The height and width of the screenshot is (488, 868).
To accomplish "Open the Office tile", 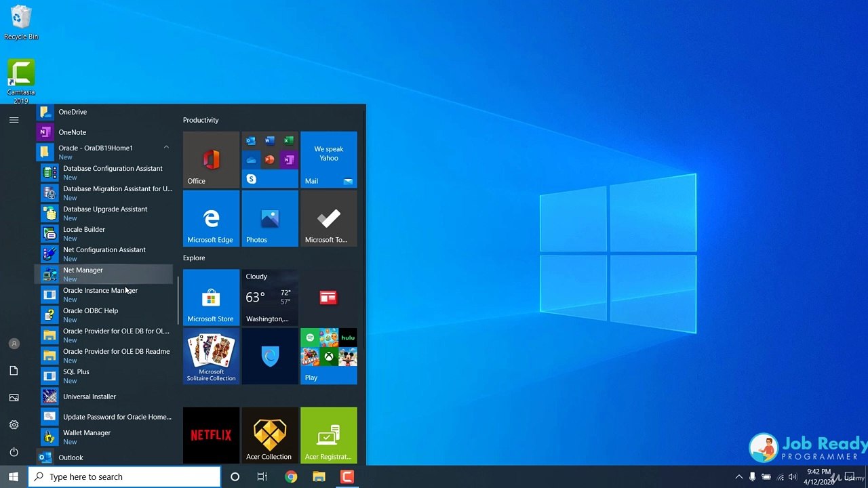I will click(x=211, y=159).
